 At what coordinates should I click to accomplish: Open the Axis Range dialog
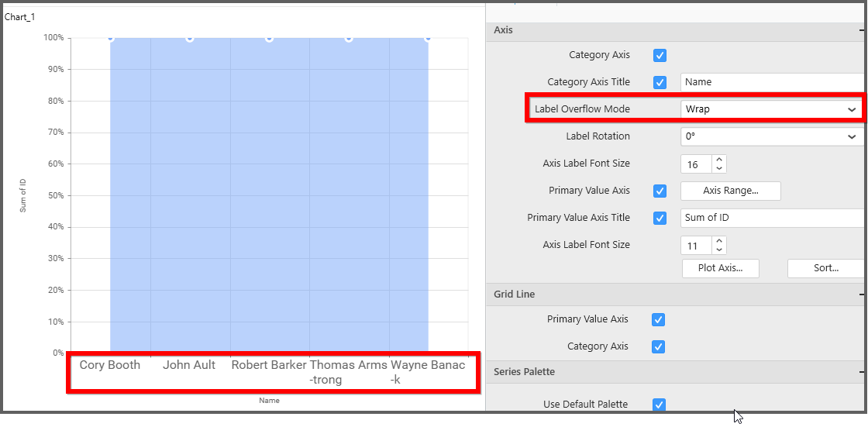[730, 191]
